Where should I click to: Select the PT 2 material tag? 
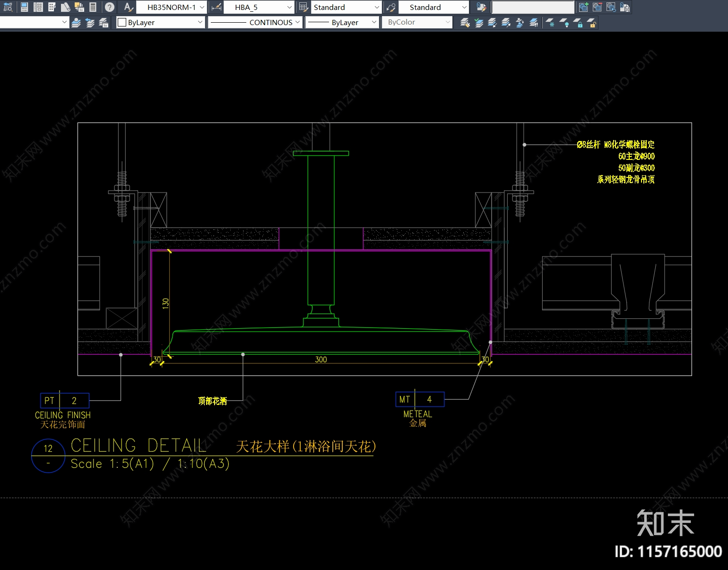pos(65,401)
